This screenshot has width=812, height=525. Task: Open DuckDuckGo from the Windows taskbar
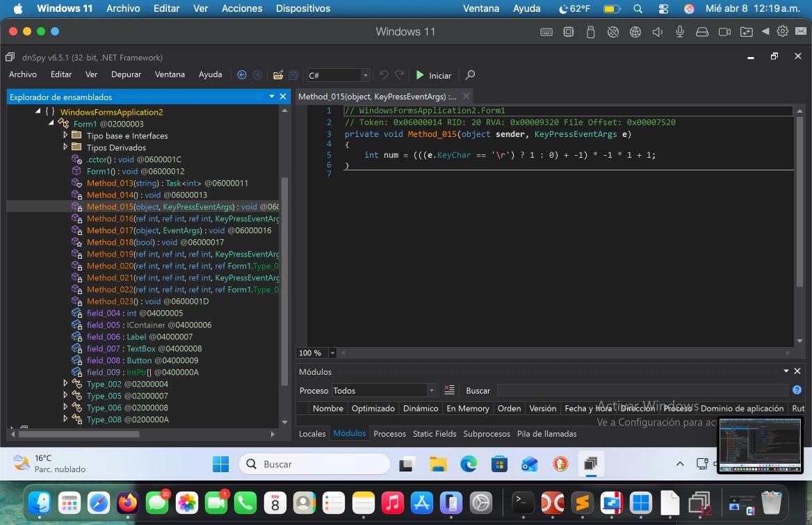click(560, 464)
